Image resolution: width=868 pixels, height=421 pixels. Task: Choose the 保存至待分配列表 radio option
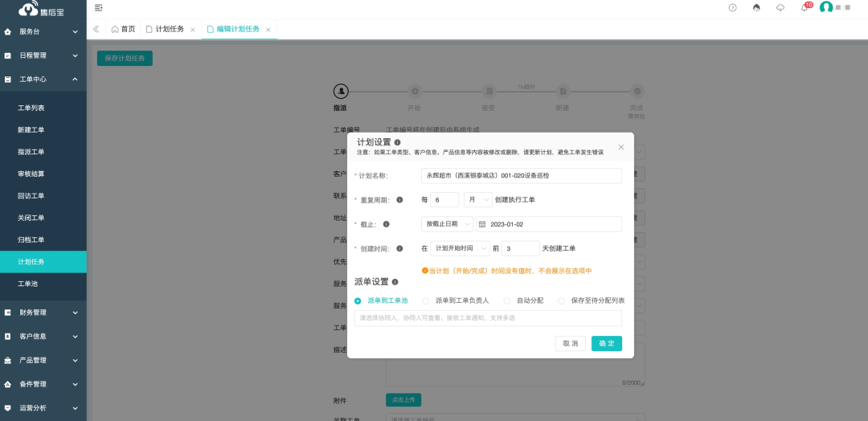pyautogui.click(x=562, y=300)
